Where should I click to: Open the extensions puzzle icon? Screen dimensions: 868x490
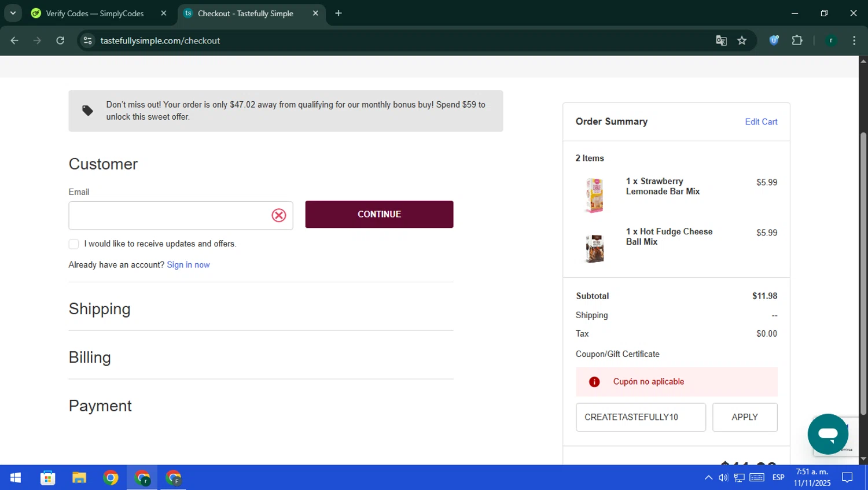click(797, 40)
